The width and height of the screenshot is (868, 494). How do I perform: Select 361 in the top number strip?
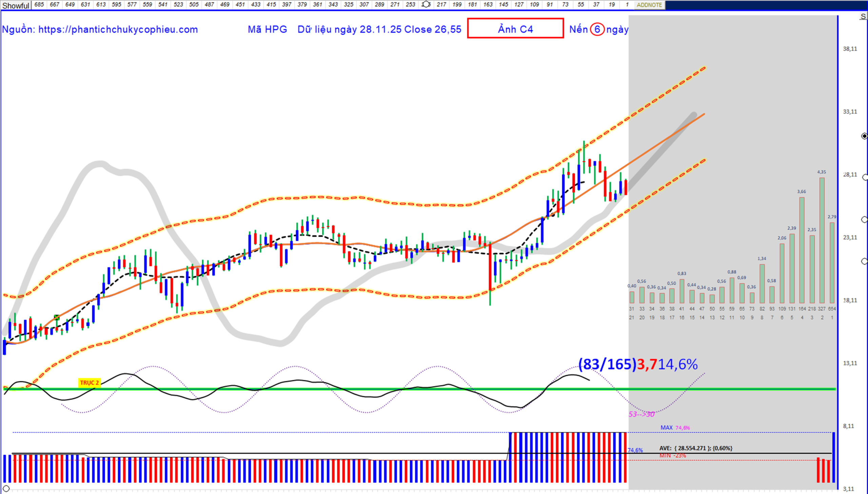coord(317,4)
